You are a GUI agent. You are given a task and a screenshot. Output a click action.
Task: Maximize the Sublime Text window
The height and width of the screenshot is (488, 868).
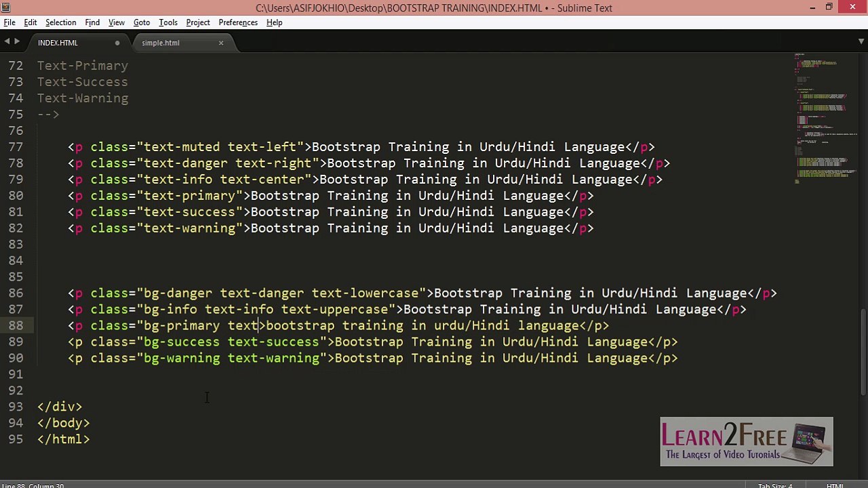(829, 7)
